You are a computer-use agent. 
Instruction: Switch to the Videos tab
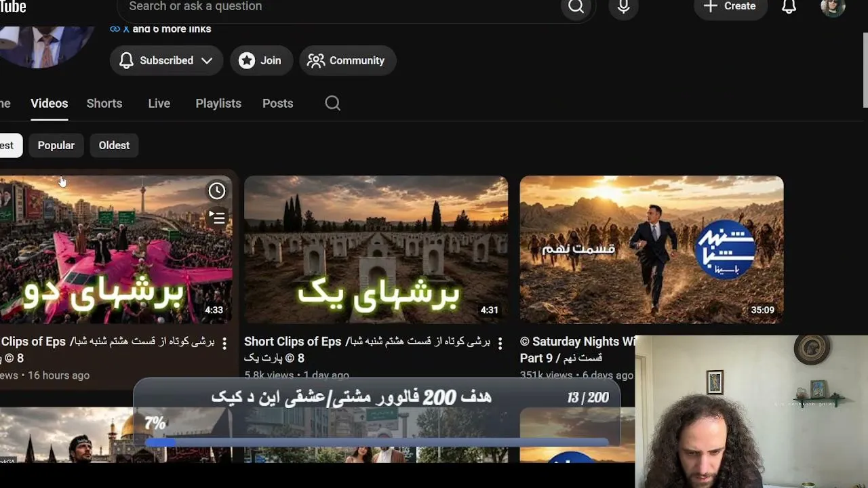(49, 103)
